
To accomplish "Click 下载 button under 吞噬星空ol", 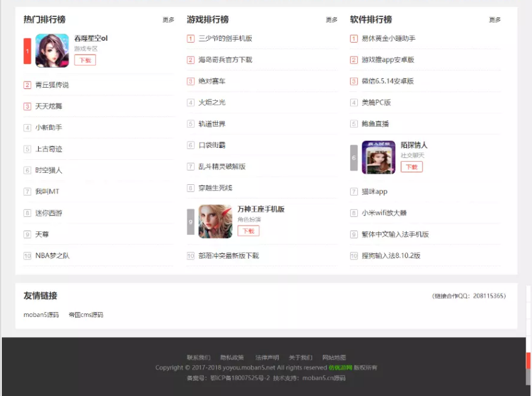I will (x=85, y=60).
